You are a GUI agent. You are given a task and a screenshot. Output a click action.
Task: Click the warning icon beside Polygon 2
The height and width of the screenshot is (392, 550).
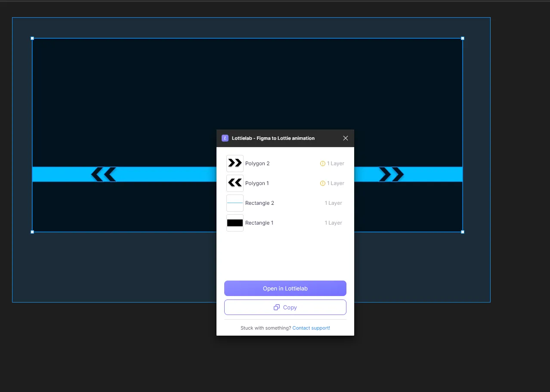click(x=322, y=164)
